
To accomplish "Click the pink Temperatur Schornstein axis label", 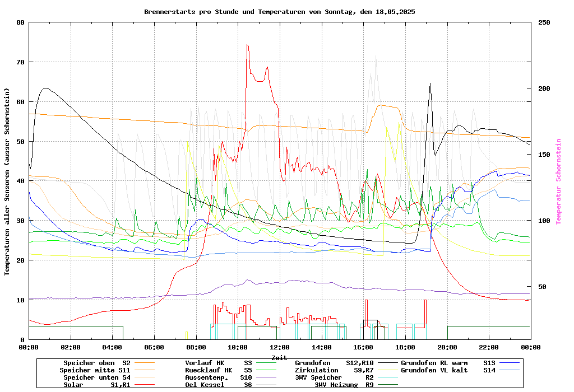I will click(x=558, y=181).
